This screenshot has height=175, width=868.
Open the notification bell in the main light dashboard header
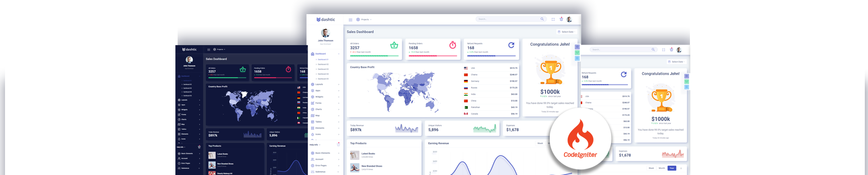pyautogui.click(x=561, y=19)
